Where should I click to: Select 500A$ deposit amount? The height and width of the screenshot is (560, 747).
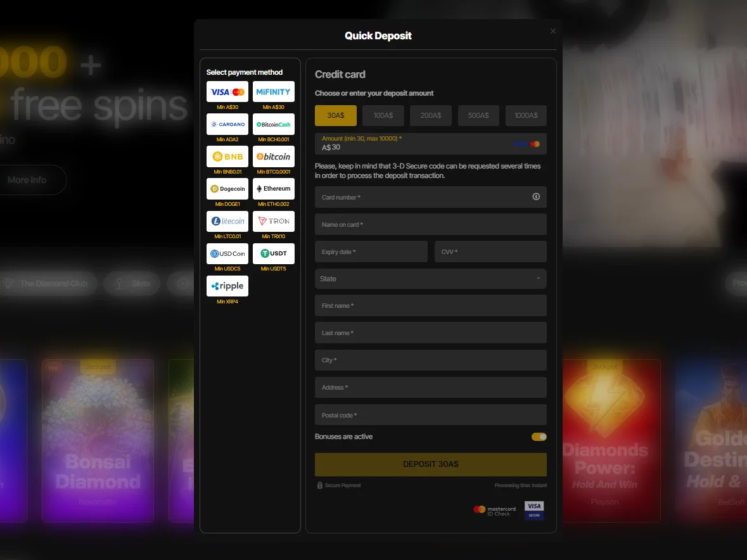[478, 115]
